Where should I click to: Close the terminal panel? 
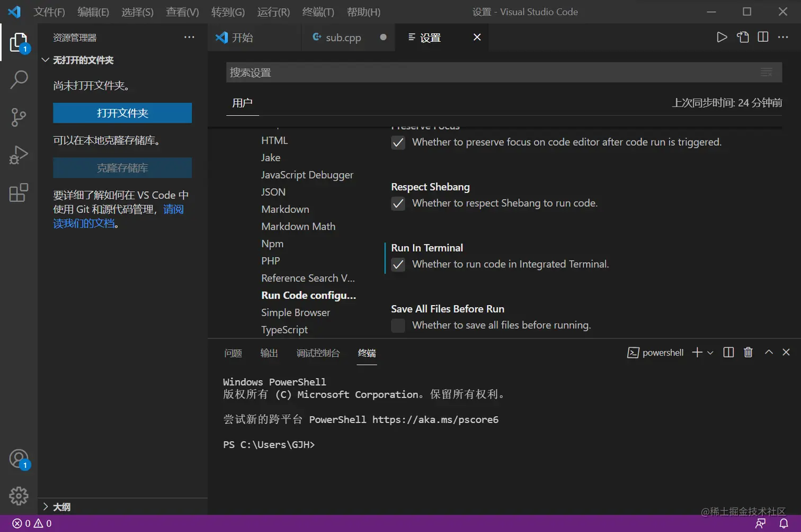tap(786, 352)
